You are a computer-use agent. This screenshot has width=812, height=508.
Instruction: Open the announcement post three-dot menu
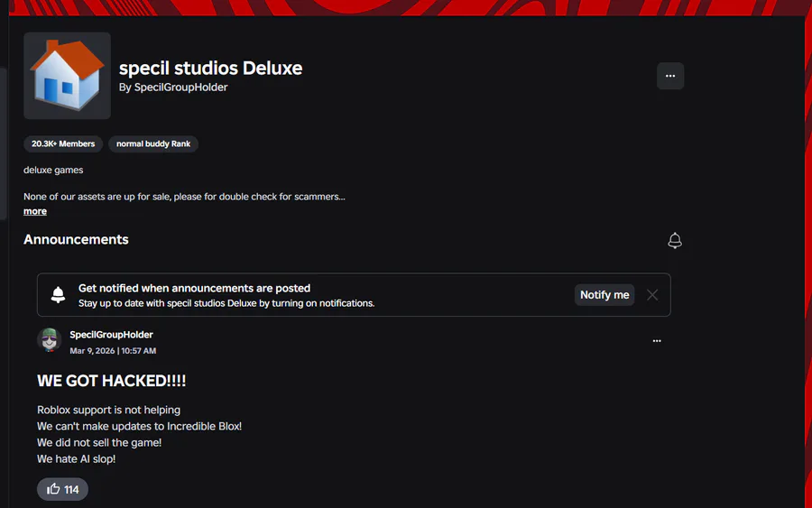(x=657, y=341)
